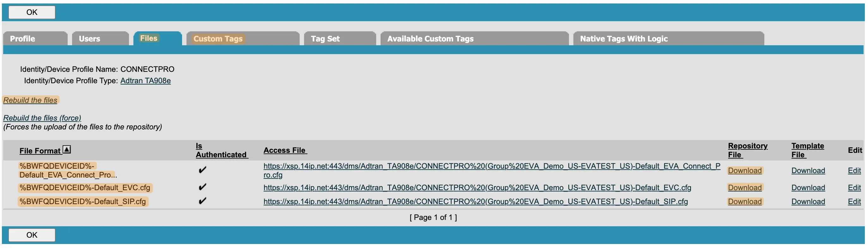Click authenticated checkmark in Default_SIP.cfg row

click(202, 201)
